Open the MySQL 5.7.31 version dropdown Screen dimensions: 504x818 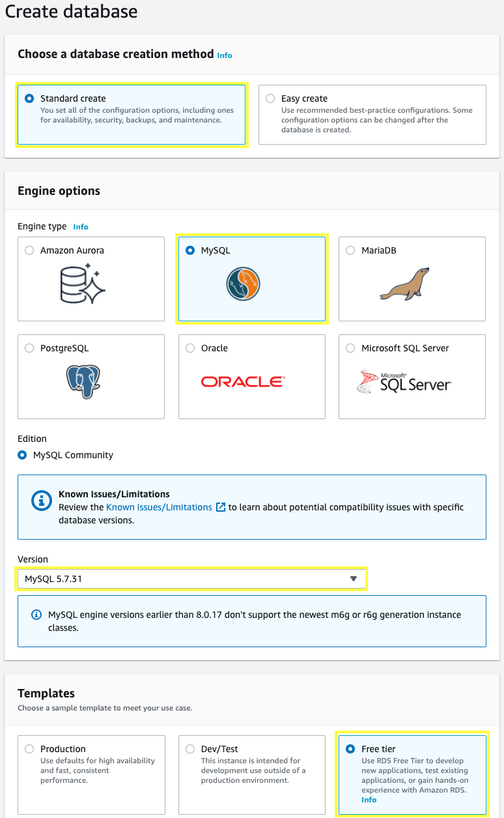191,579
